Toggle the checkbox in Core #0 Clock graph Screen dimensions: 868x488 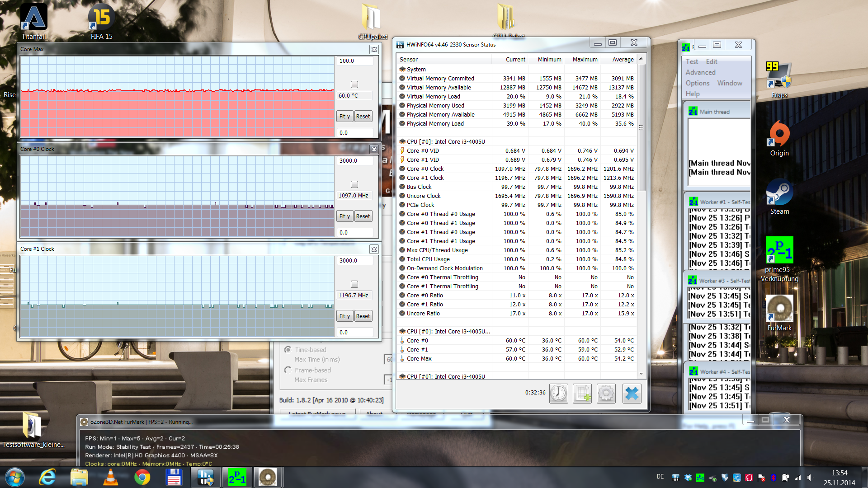click(354, 184)
